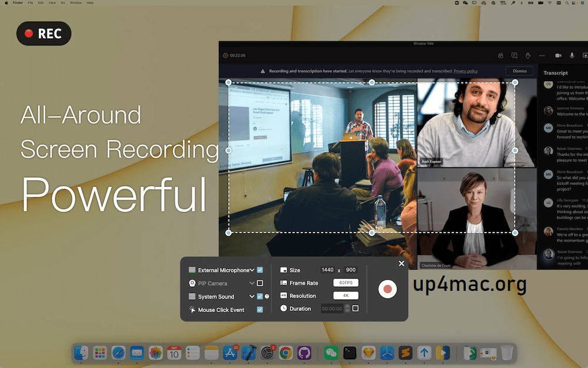This screenshot has width=588, height=368.
Task: Disable the Mouse Click Event checkbox
Action: pyautogui.click(x=260, y=310)
